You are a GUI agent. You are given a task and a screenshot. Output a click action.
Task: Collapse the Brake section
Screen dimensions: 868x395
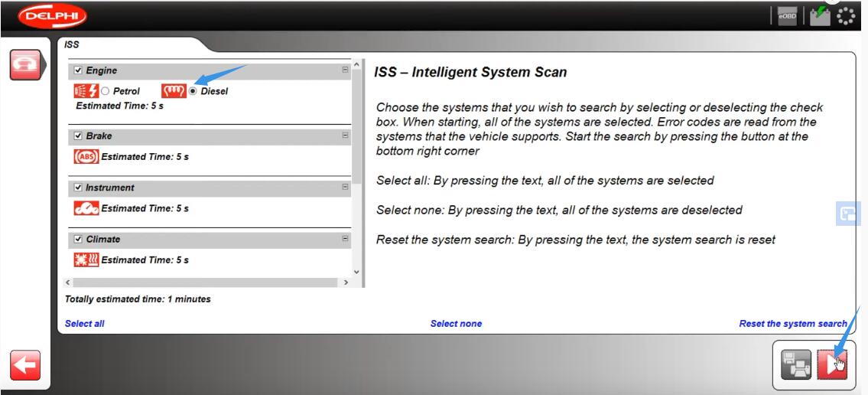[345, 135]
